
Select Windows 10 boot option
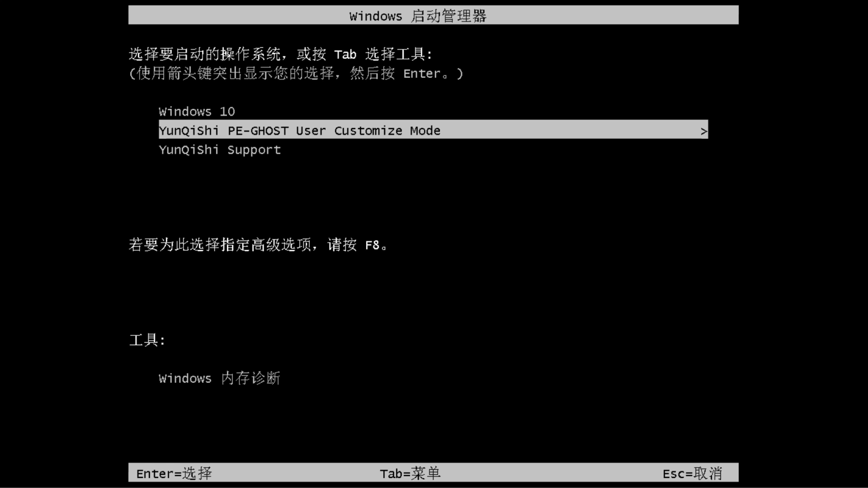click(x=196, y=111)
